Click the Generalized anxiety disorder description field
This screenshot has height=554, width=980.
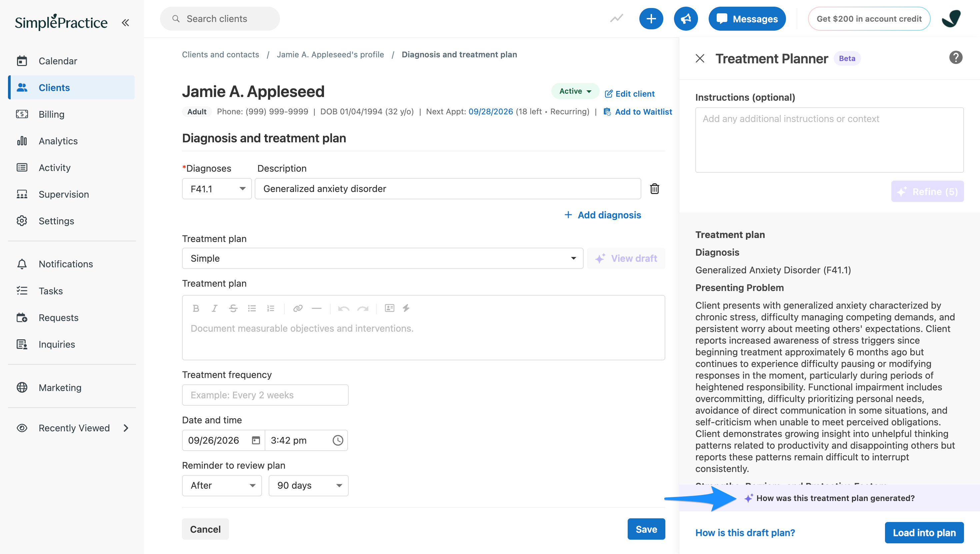pyautogui.click(x=448, y=189)
